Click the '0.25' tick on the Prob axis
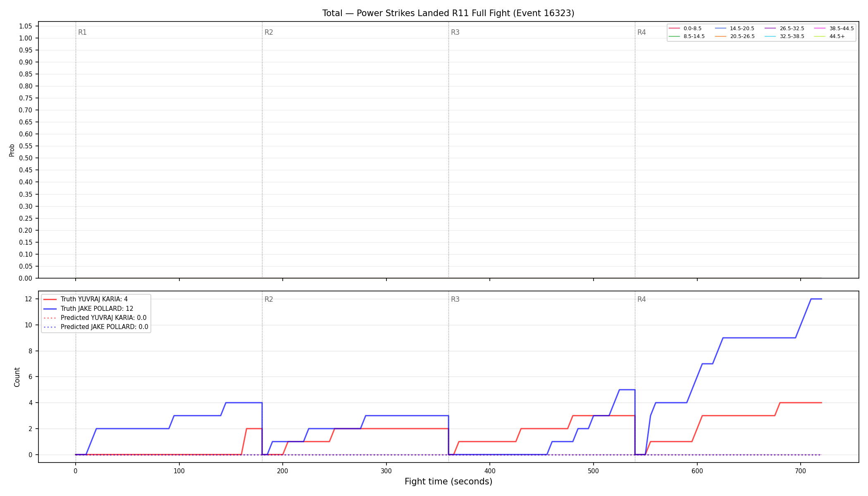Image resolution: width=868 pixels, height=496 pixels. (x=26, y=218)
